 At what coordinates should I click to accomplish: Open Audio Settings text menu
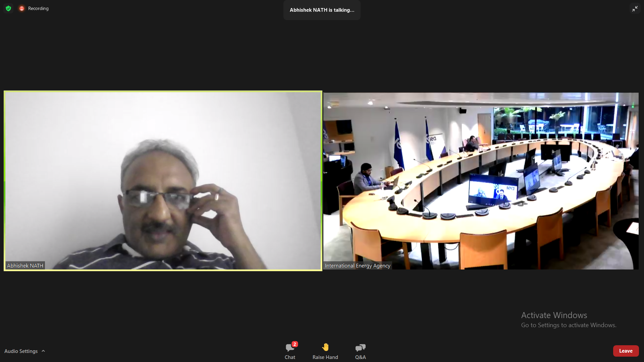[x=21, y=351]
